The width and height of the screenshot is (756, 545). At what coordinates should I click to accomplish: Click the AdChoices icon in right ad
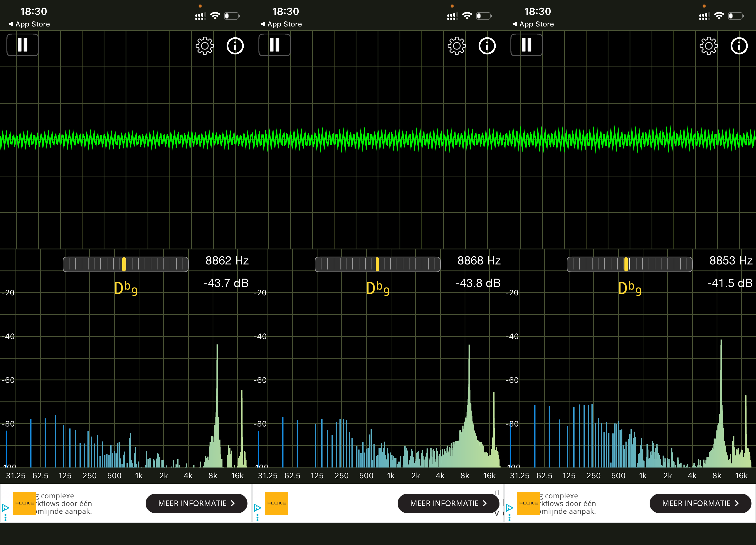point(509,508)
